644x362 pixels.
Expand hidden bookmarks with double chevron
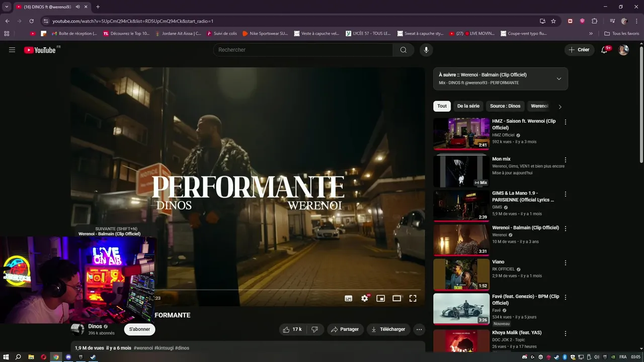[591, 34]
